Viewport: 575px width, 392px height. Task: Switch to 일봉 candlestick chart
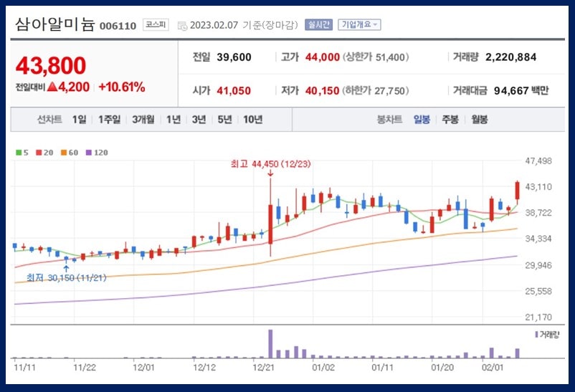point(422,120)
